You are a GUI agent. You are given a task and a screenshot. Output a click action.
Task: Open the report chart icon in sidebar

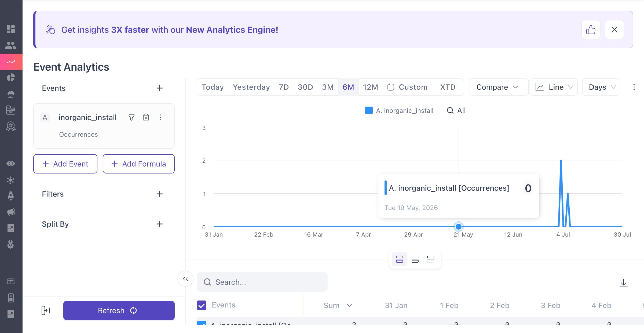tap(11, 228)
